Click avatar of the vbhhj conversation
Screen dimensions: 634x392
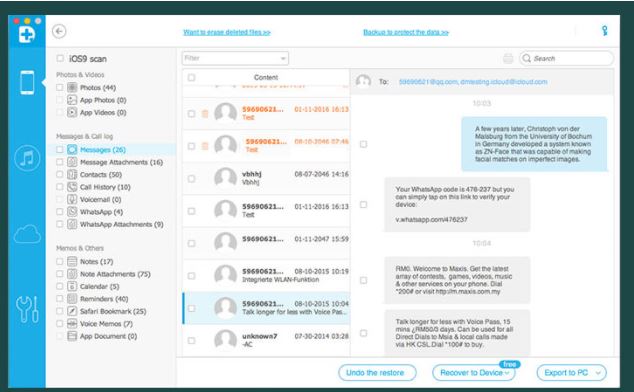[x=225, y=178]
